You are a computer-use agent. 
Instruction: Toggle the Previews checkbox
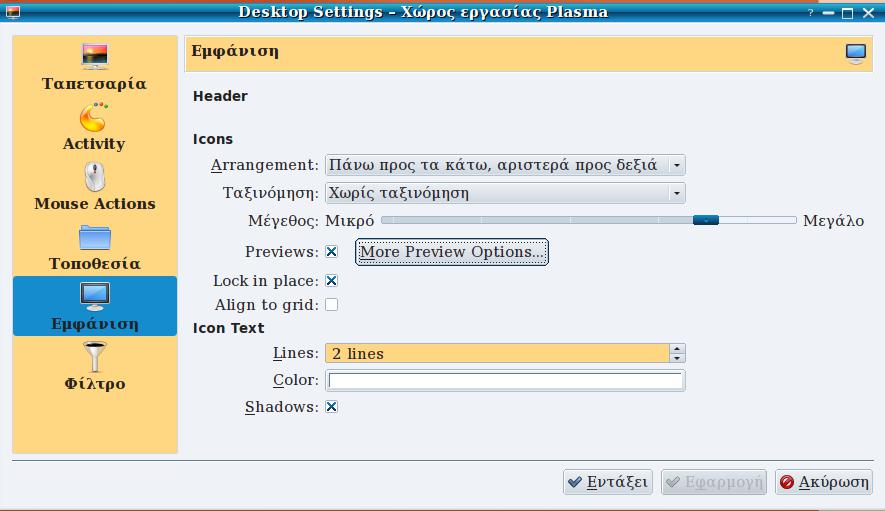[x=332, y=252]
